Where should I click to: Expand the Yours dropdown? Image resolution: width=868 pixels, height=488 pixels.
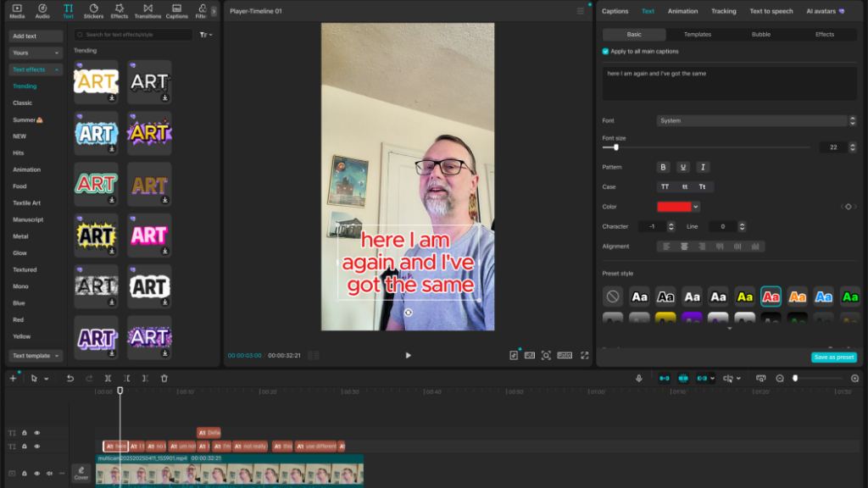tap(36, 53)
